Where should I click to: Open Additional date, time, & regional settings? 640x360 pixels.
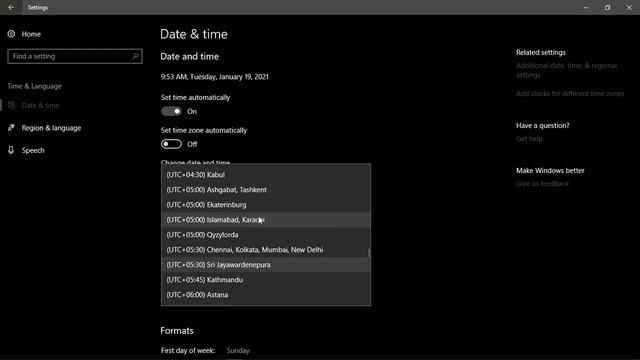coord(566,70)
